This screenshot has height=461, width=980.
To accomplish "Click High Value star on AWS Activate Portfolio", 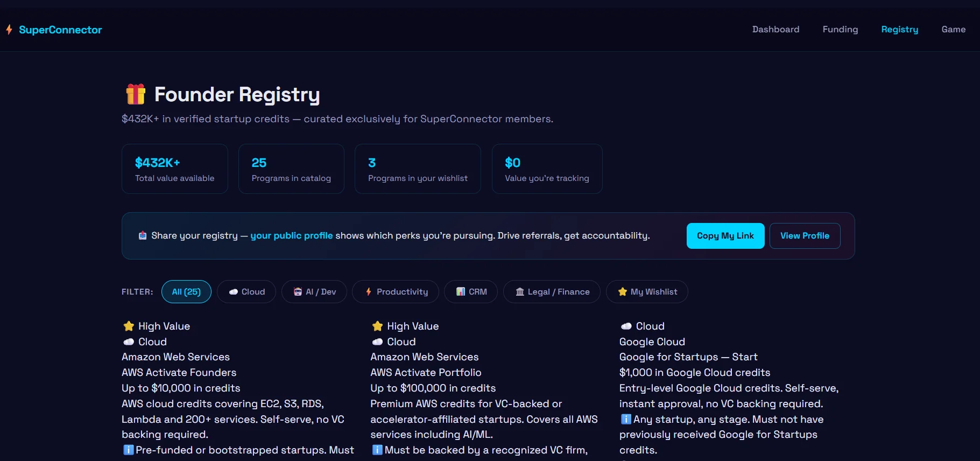I will click(377, 326).
